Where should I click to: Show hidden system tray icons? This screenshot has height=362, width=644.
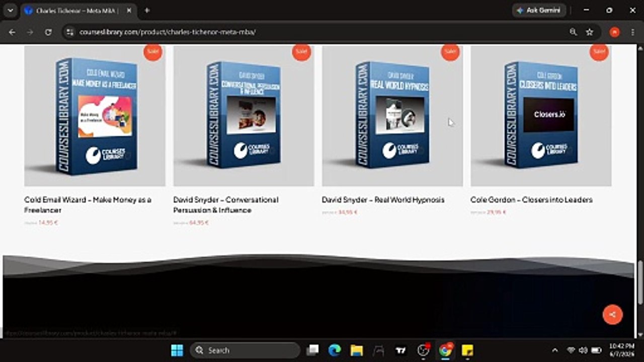tap(555, 350)
